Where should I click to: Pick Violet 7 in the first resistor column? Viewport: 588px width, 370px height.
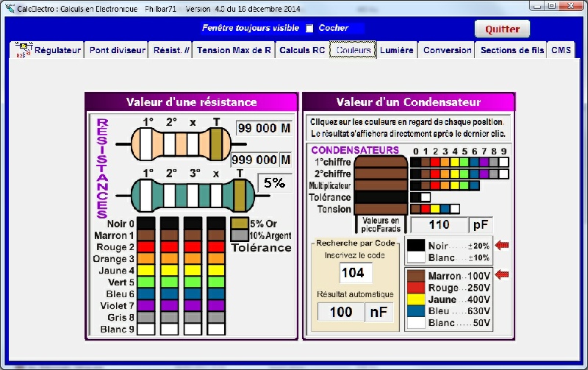tap(146, 305)
